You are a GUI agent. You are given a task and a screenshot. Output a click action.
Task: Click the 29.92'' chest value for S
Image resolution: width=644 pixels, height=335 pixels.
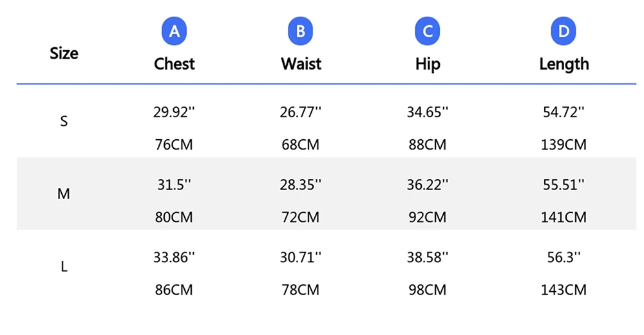pos(174,113)
